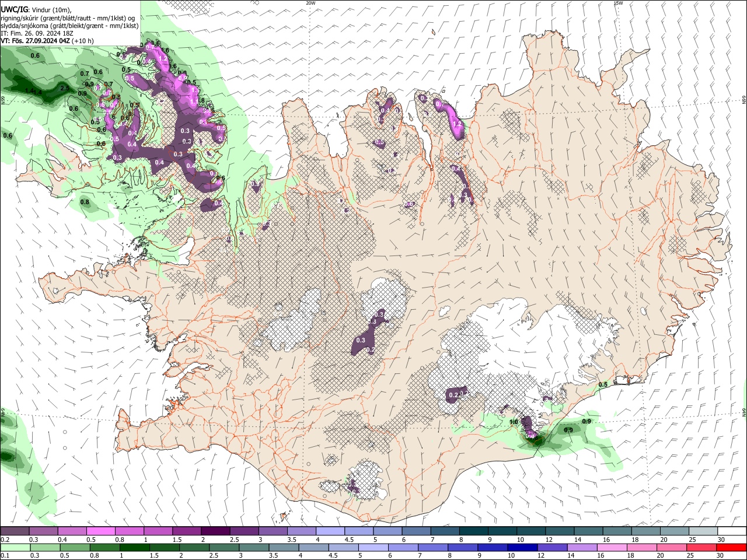Click the bright red swatch at 30 in lower legend
747x560 pixels.
coord(732,547)
